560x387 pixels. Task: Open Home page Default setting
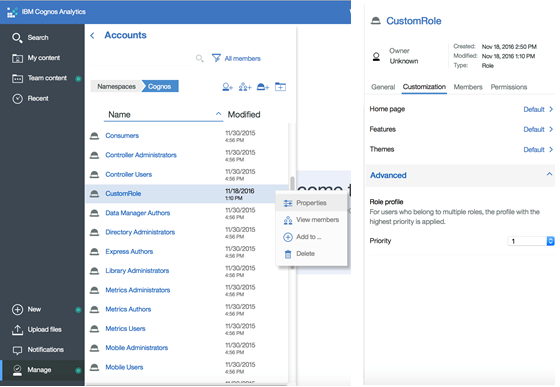538,109
